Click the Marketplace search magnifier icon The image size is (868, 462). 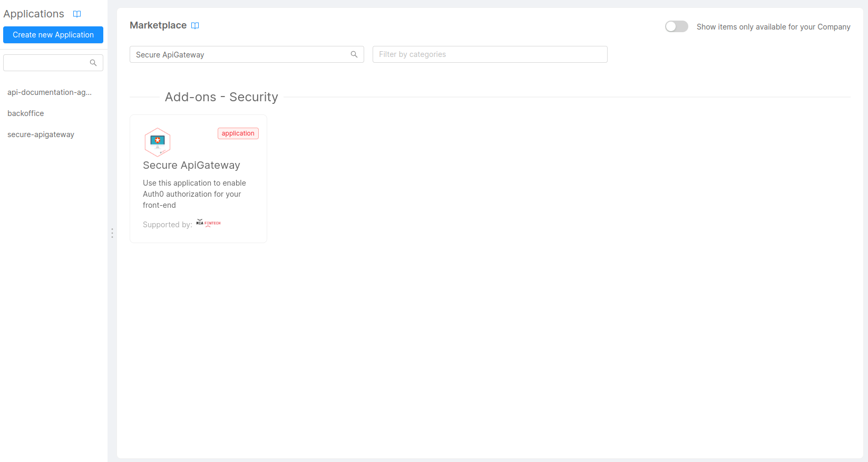(x=354, y=54)
